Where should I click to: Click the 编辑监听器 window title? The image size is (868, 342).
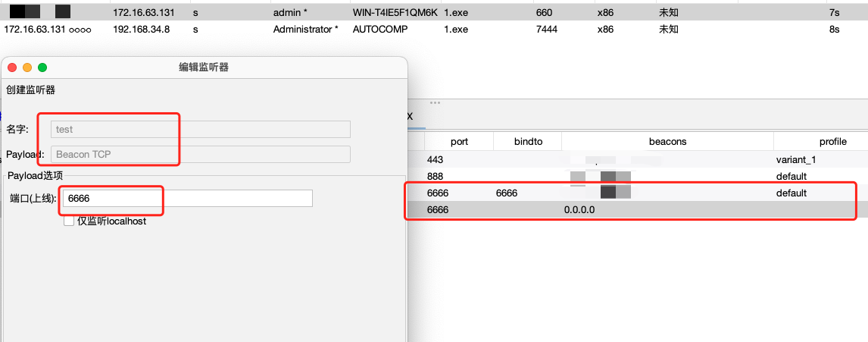(204, 67)
